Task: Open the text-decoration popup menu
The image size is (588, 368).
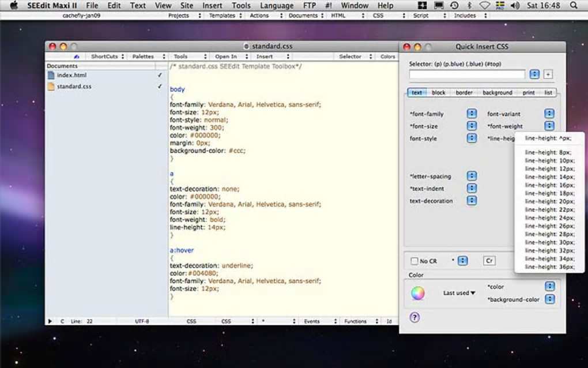Action: (472, 201)
